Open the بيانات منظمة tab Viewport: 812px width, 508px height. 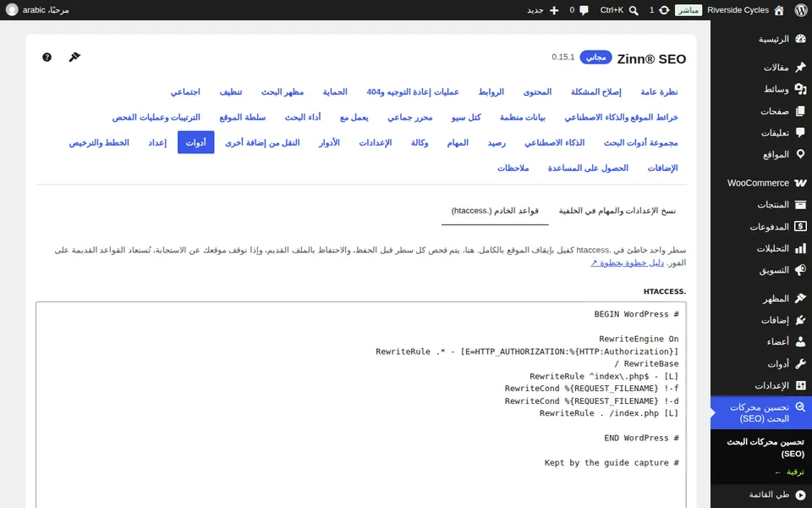point(522,117)
